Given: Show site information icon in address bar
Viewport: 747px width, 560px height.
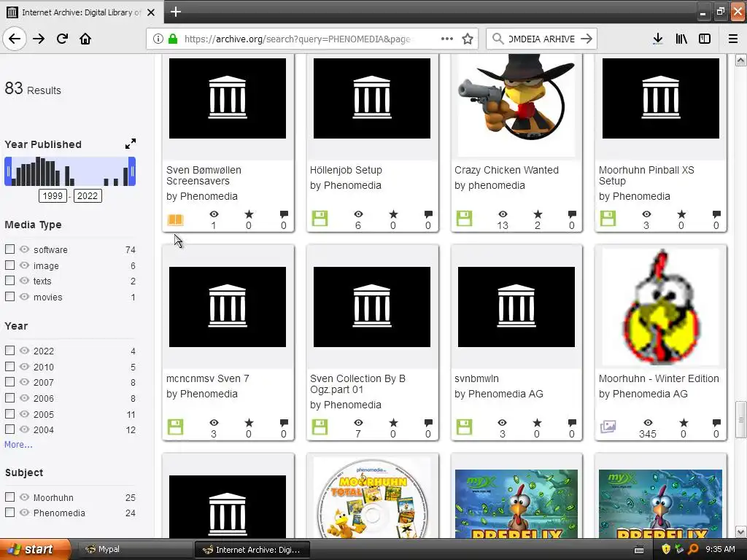Looking at the screenshot, I should click(158, 39).
